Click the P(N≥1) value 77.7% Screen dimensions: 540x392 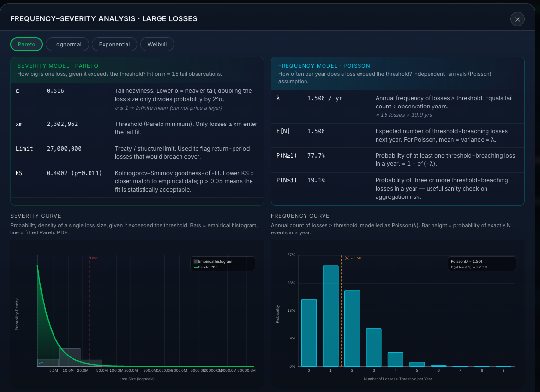[316, 156]
